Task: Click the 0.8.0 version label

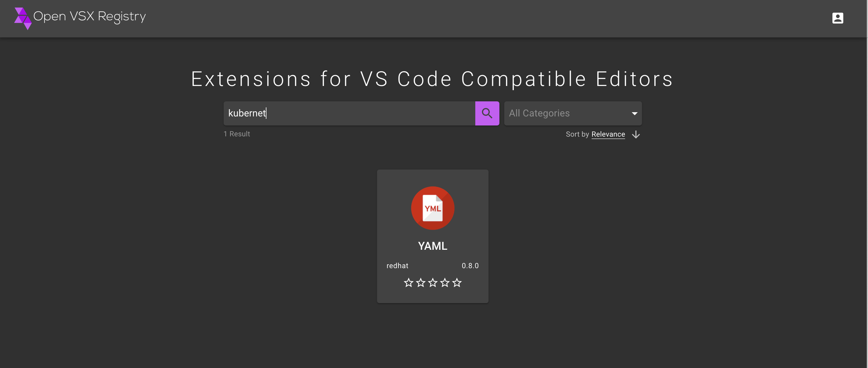Action: (470, 265)
